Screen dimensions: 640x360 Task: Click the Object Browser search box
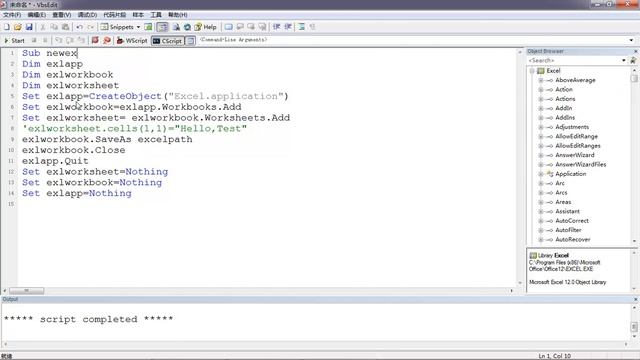(574, 60)
